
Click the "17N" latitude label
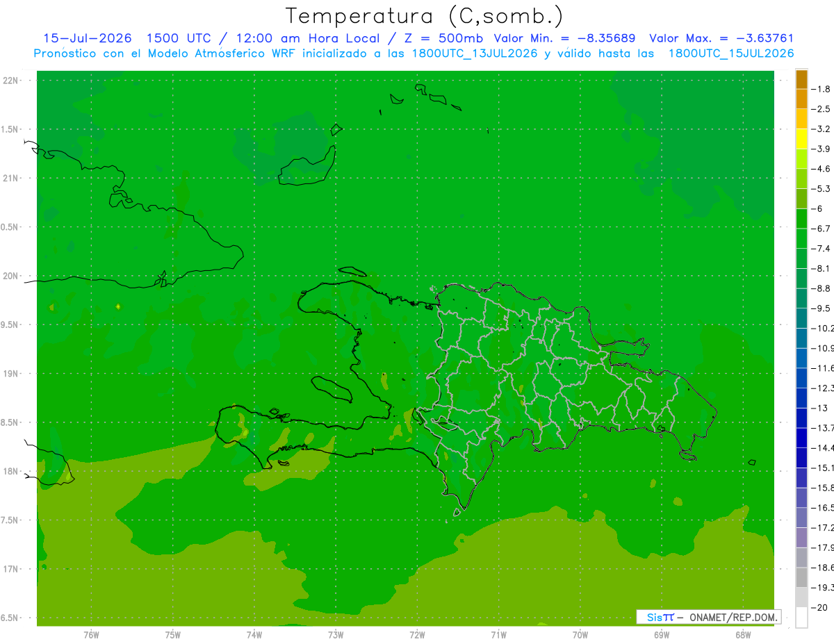pos(10,569)
